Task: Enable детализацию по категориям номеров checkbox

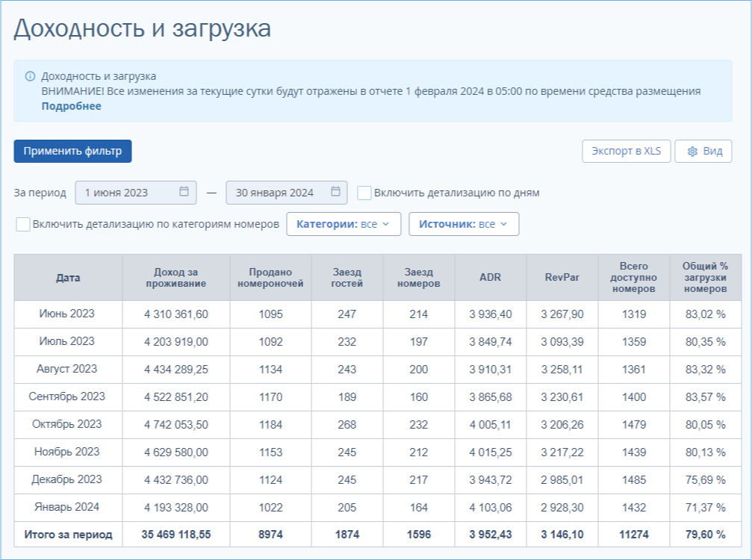Action: tap(23, 224)
